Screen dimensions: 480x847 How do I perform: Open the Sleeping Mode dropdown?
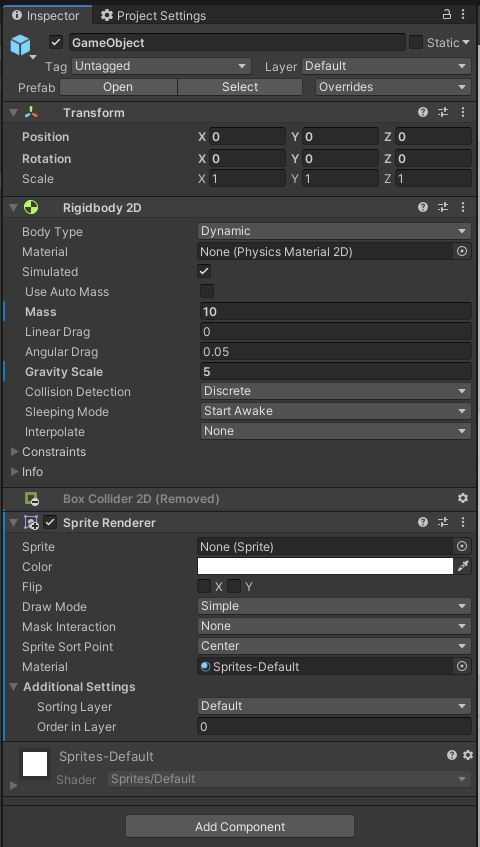tap(335, 411)
